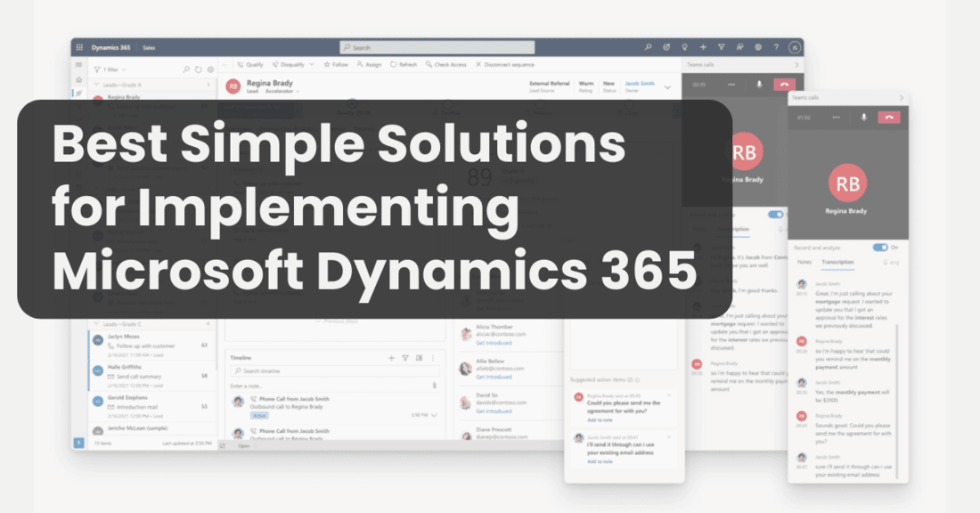The width and height of the screenshot is (980, 513).
Task: Click the task target circle icon in header
Action: coord(666,47)
